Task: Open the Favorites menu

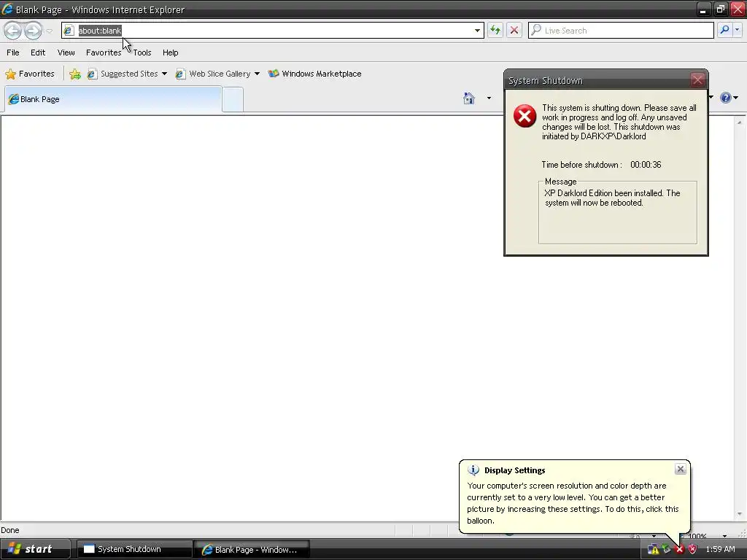Action: pos(104,52)
